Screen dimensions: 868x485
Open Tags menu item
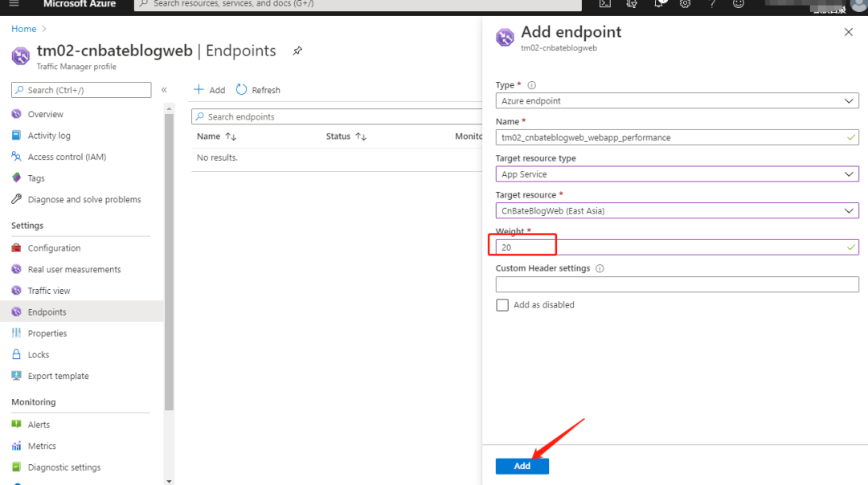(36, 178)
